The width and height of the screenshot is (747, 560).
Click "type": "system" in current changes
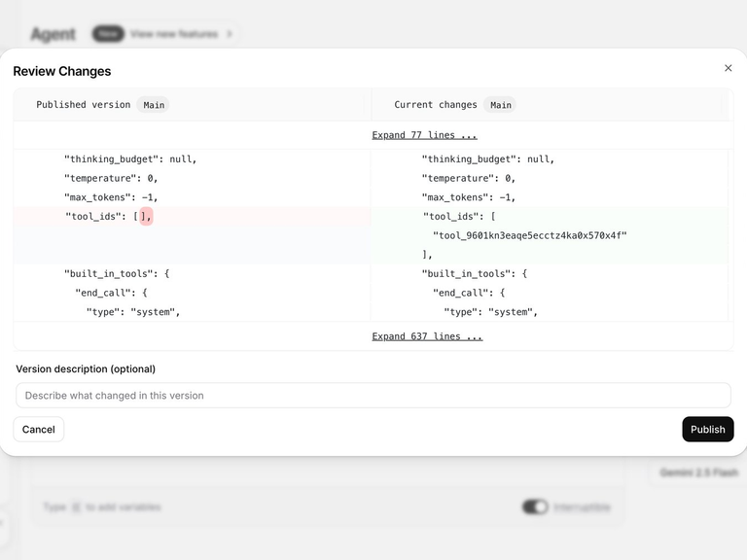tap(490, 312)
